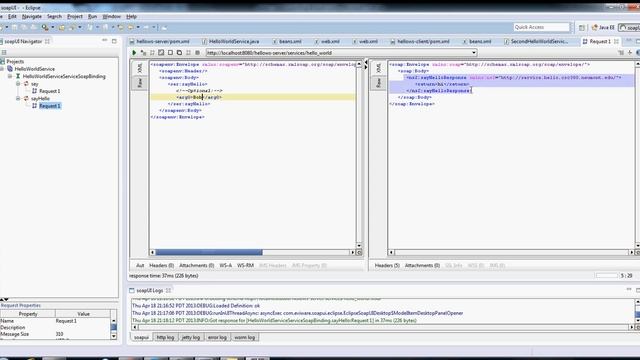Open the endpoint URL dropdown

pos(473,53)
